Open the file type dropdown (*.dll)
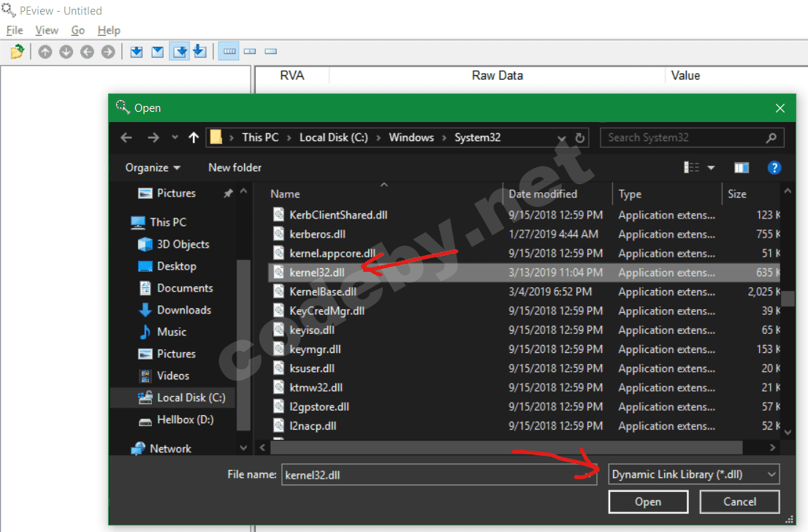Screen dimensions: 808x532 (693, 474)
